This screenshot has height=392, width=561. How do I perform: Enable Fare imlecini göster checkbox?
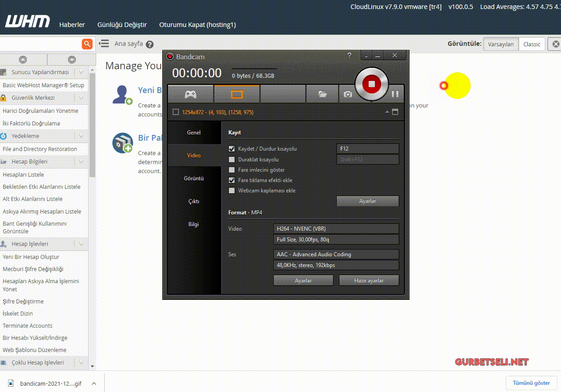(x=232, y=170)
